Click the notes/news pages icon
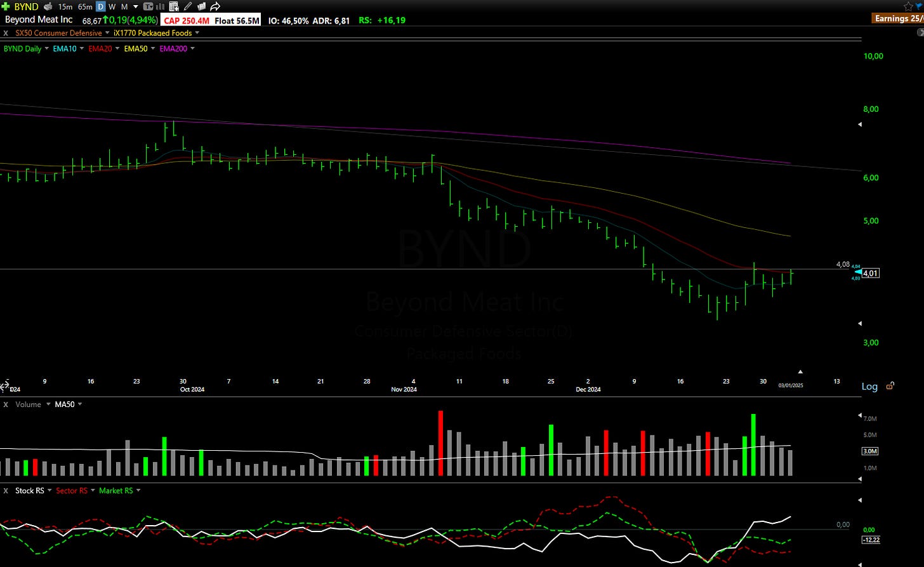924x567 pixels. click(x=201, y=6)
